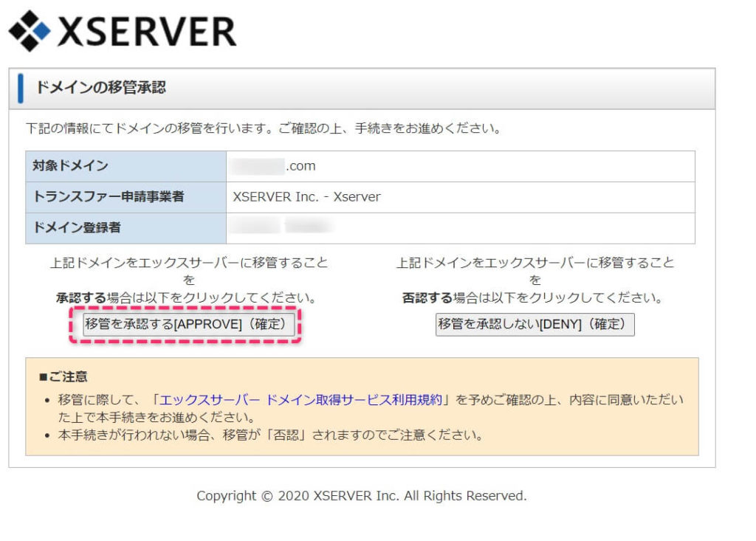This screenshot has width=756, height=541.
Task: Select the ■ご注意 notice heading
Action: tap(63, 376)
